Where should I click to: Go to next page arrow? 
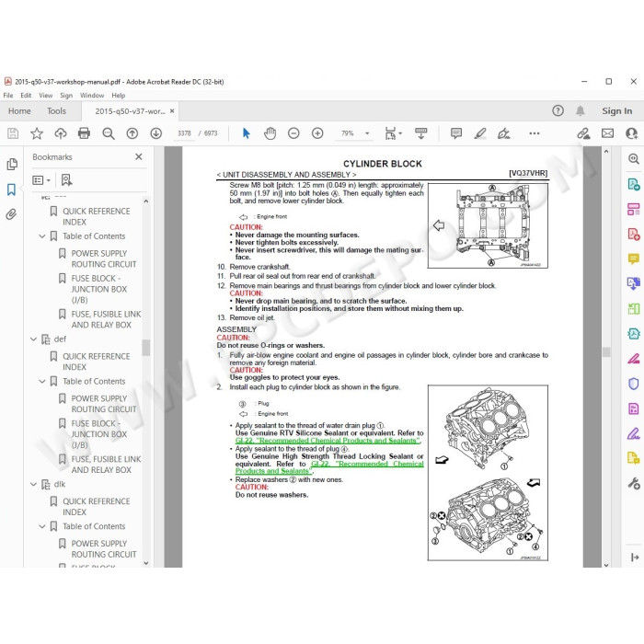156,133
